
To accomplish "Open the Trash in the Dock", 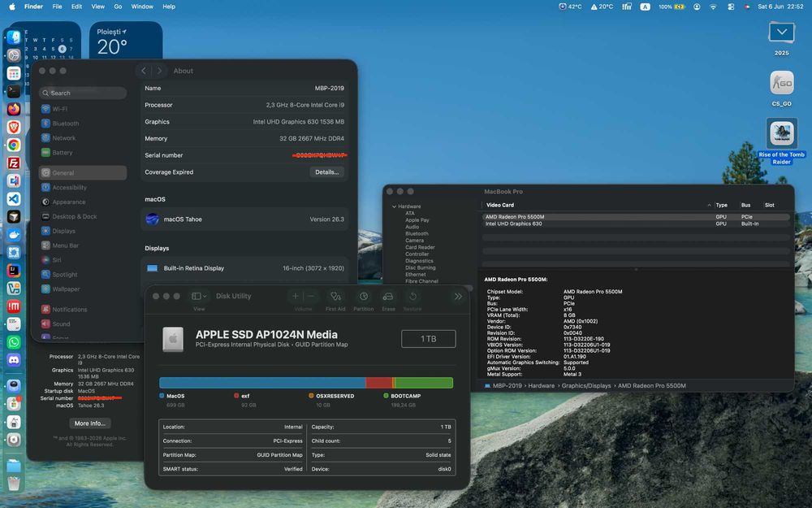I will coord(14,484).
